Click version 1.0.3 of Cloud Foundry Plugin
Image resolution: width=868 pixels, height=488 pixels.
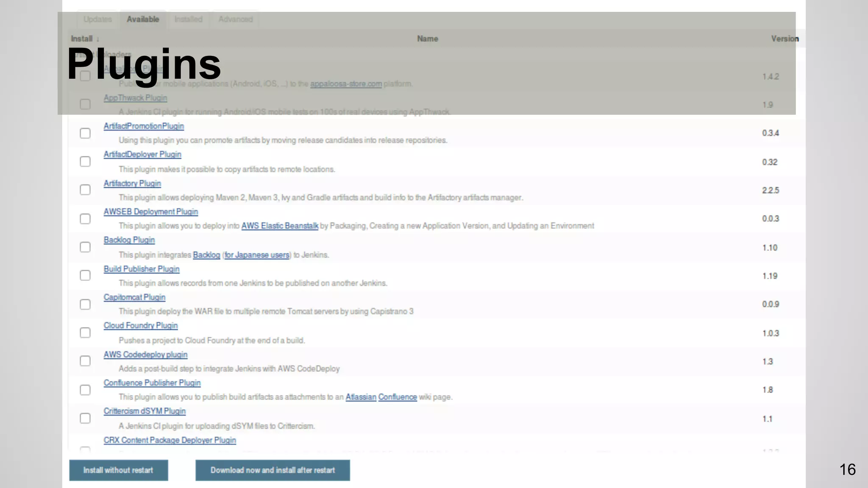pos(770,333)
